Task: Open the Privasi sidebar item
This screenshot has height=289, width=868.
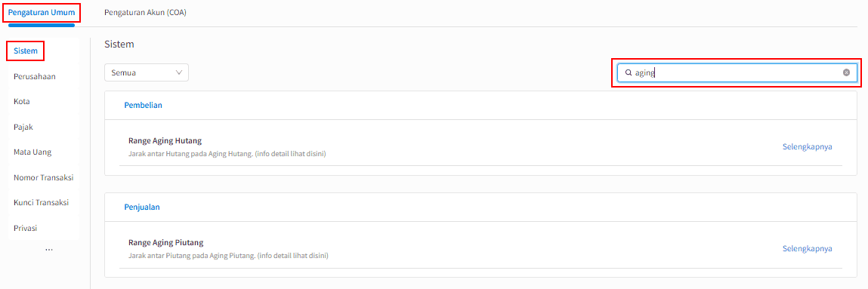Action: point(26,228)
